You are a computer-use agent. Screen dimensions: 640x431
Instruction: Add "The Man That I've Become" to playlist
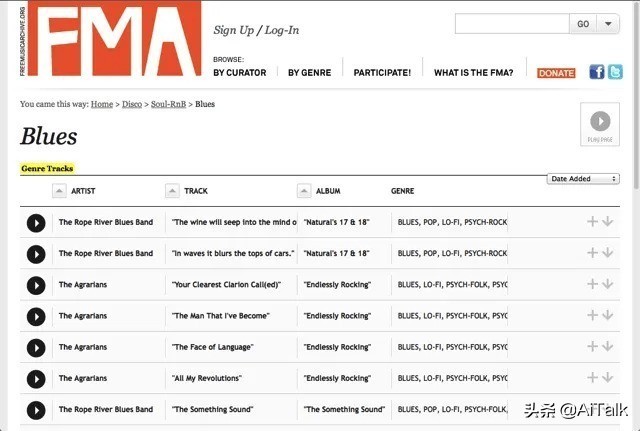[x=592, y=315]
